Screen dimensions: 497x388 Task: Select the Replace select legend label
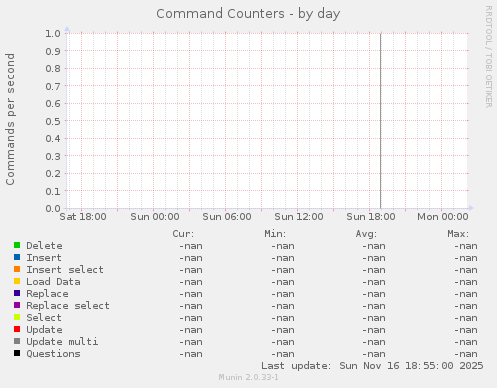[x=68, y=306]
